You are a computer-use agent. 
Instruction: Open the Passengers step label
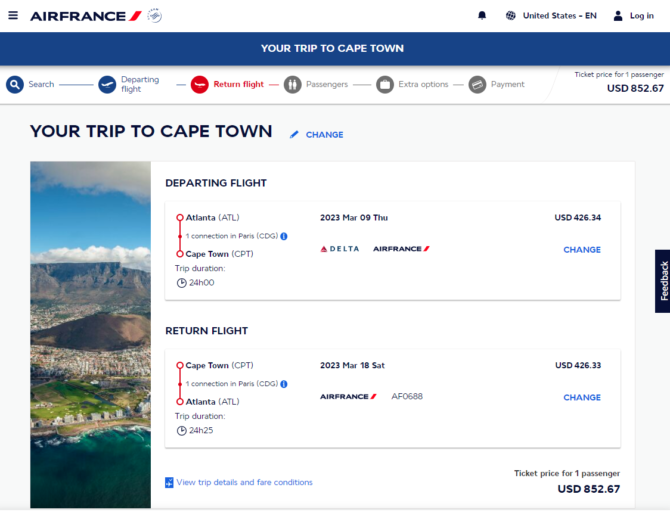[x=327, y=84]
